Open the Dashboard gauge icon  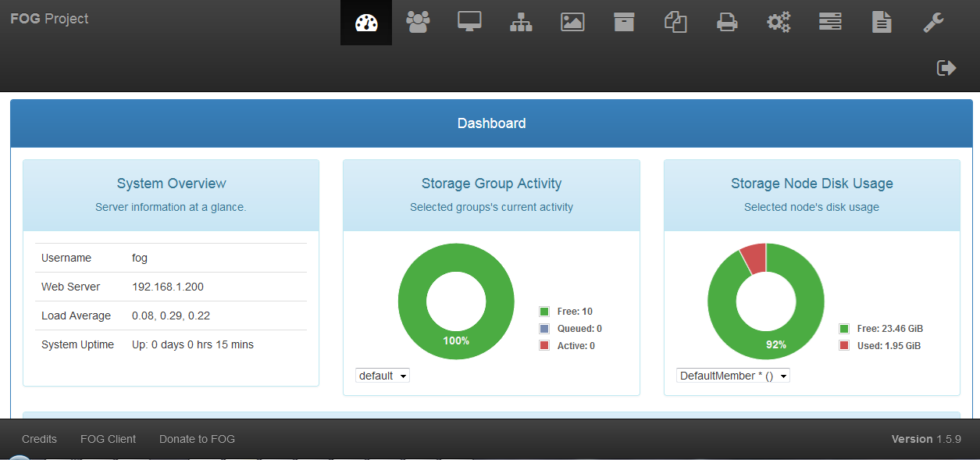pyautogui.click(x=366, y=23)
